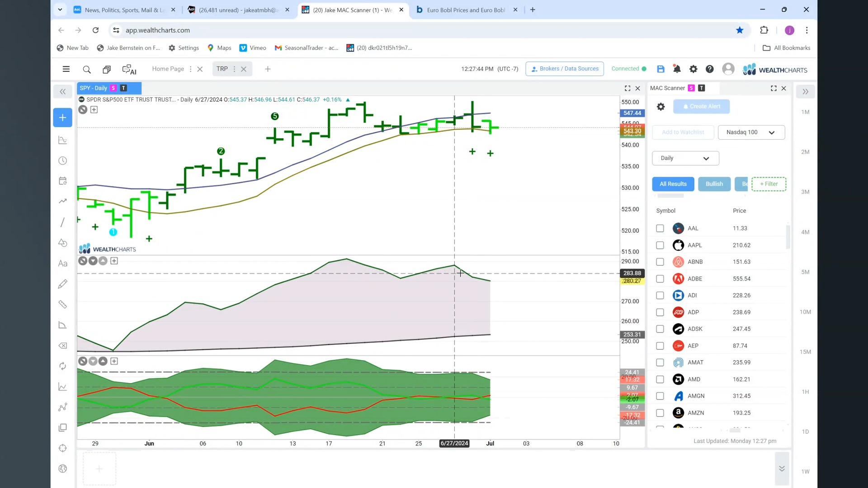Select the ruler measure tool
This screenshot has width=868, height=488.
coord(63,305)
